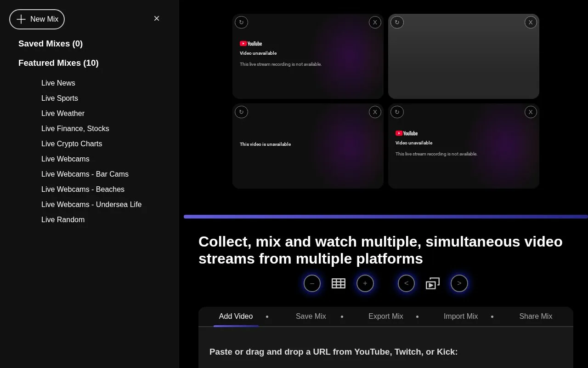Open the Live Crypto Charts mix

pos(72,144)
